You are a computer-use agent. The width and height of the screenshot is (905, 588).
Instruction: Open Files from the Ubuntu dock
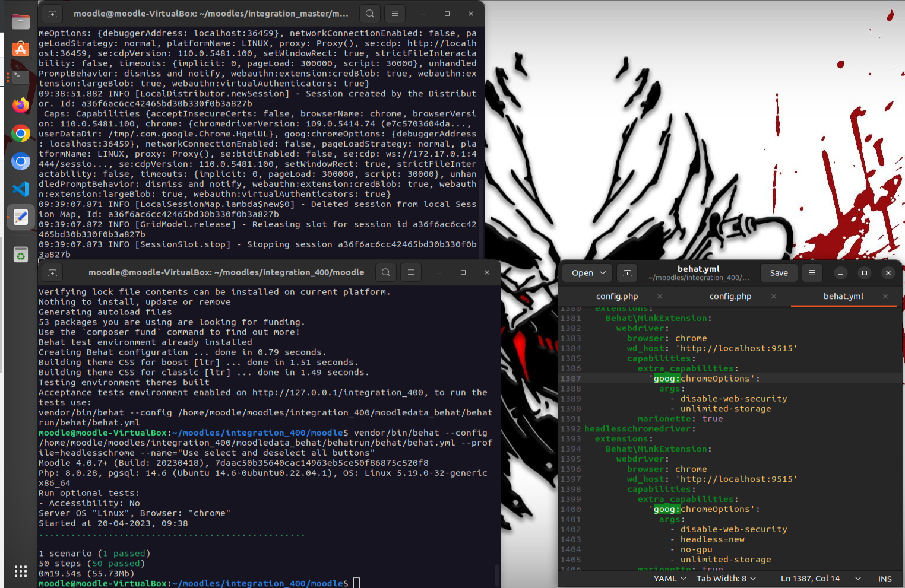coord(21,22)
